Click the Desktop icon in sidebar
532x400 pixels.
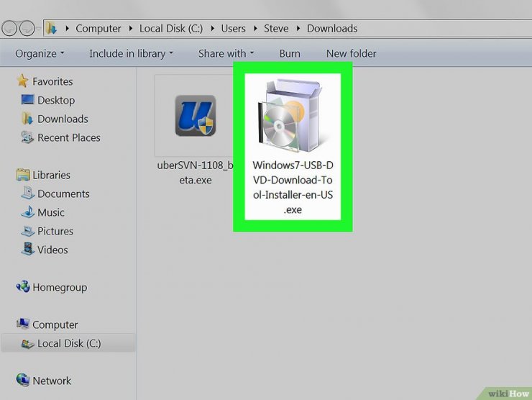point(27,100)
